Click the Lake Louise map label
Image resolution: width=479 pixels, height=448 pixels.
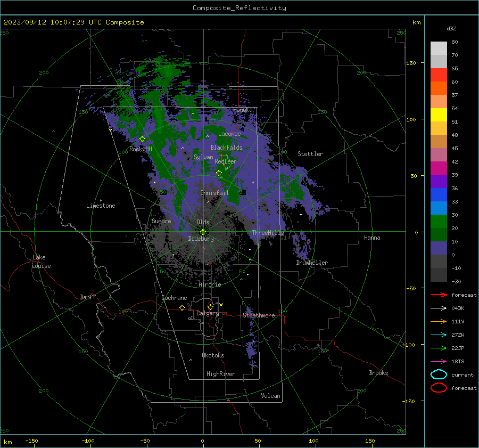point(41,262)
